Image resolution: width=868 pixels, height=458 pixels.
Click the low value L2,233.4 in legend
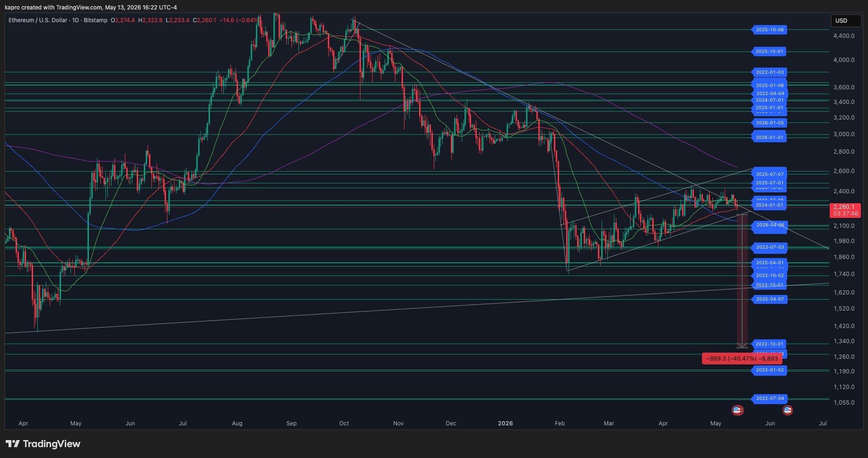(177, 20)
